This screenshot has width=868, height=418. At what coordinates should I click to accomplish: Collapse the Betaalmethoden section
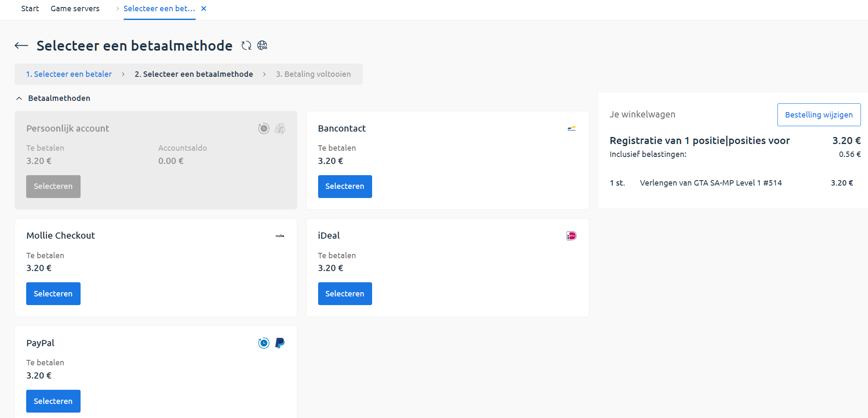[19, 98]
